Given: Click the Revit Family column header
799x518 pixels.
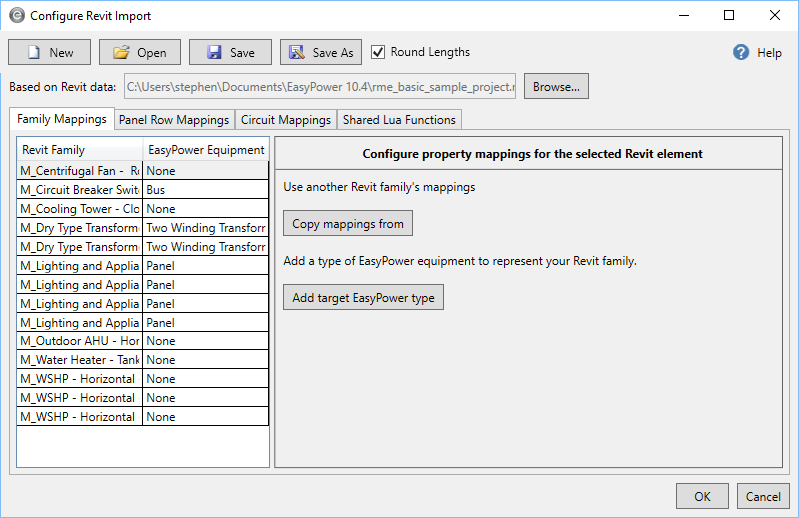Looking at the screenshot, I should coord(80,150).
